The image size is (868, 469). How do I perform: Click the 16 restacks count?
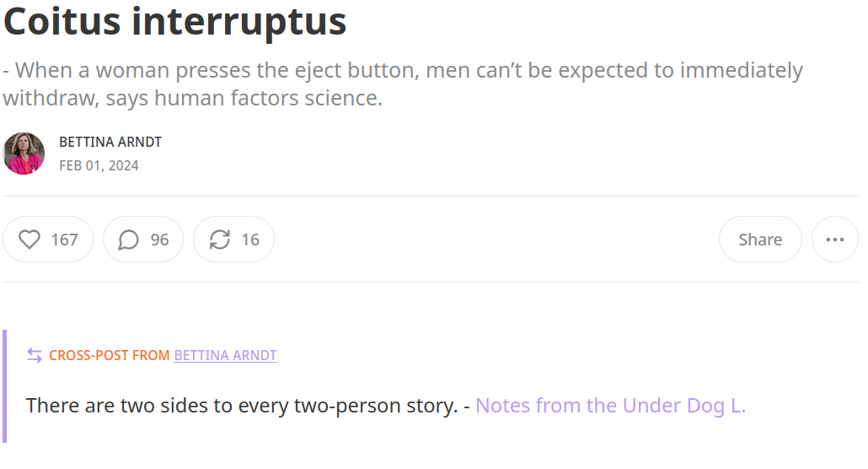coord(250,240)
